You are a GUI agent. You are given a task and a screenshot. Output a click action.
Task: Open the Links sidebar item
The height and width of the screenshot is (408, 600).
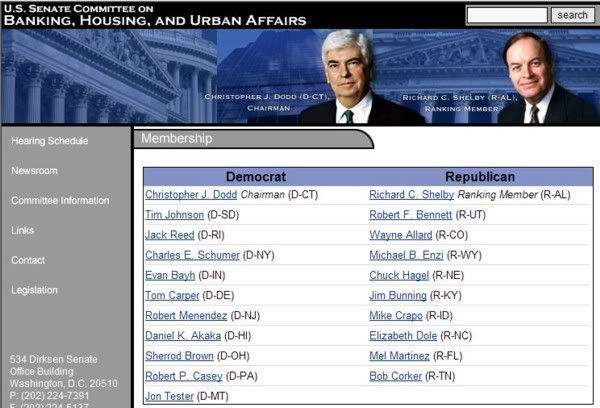click(23, 230)
